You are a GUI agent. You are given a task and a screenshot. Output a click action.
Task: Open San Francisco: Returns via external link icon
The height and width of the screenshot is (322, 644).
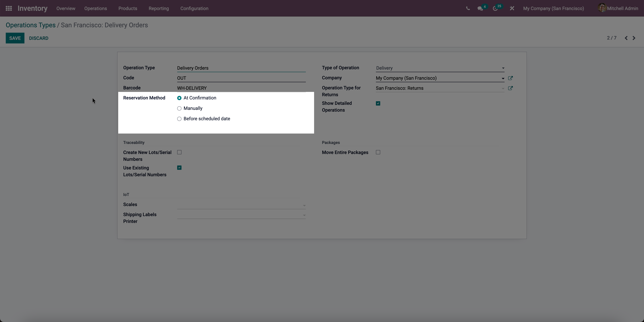(510, 88)
